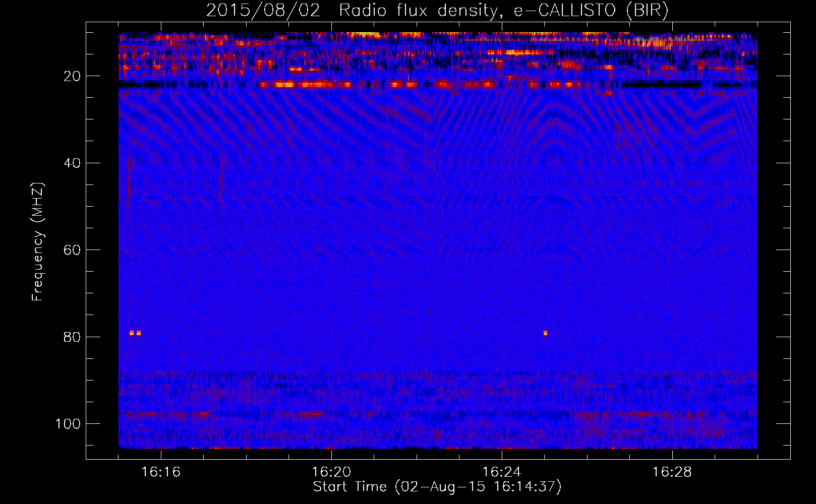This screenshot has width=816, height=504.
Task: Select the "100" frequency tick label
Action: 68,424
